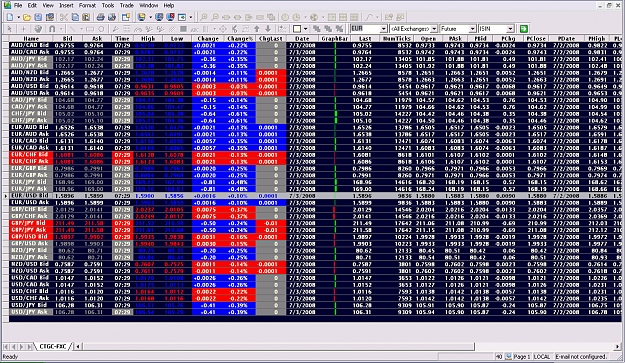Click the LOCAL status bar entry
This screenshot has width=625, height=363.
point(542,357)
